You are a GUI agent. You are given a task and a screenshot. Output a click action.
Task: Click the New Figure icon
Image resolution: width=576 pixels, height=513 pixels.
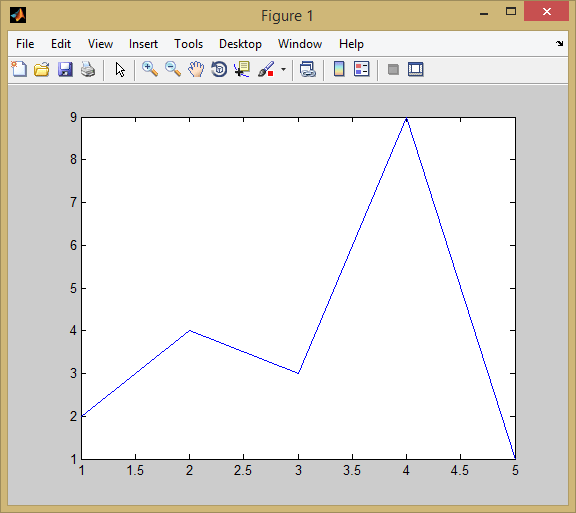[x=19, y=69]
